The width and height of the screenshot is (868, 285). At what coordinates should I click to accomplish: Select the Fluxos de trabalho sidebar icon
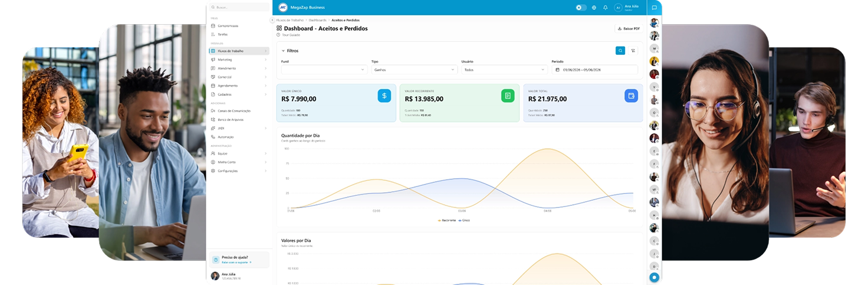(x=213, y=51)
